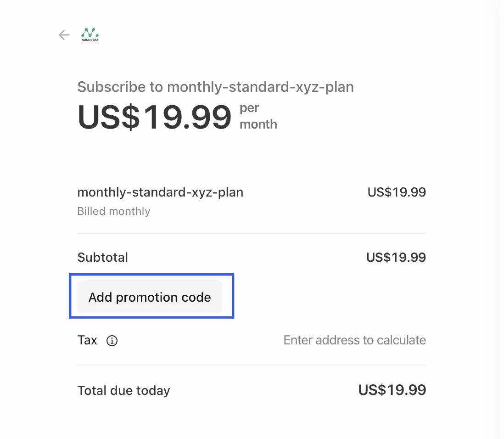Click the large US$19.99 headline price
The width and height of the screenshot is (504, 439).
[154, 117]
